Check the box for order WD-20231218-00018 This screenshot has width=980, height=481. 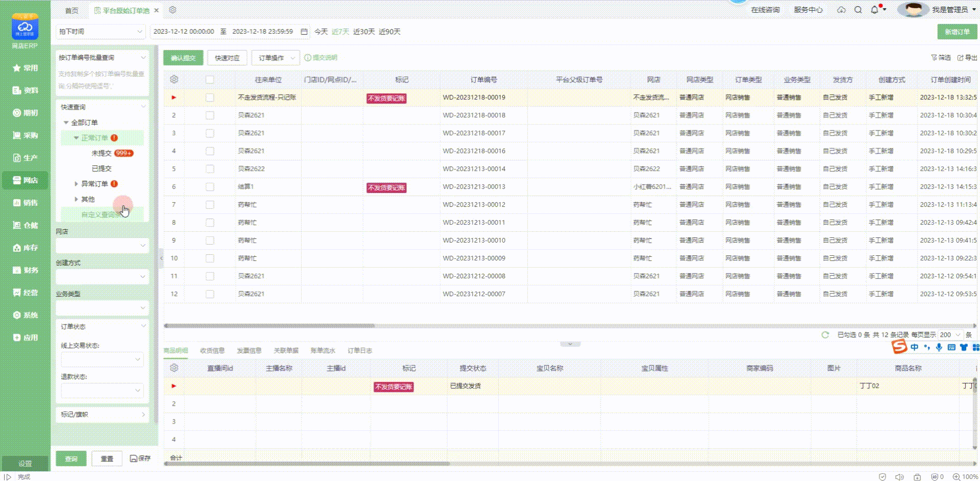pos(209,115)
